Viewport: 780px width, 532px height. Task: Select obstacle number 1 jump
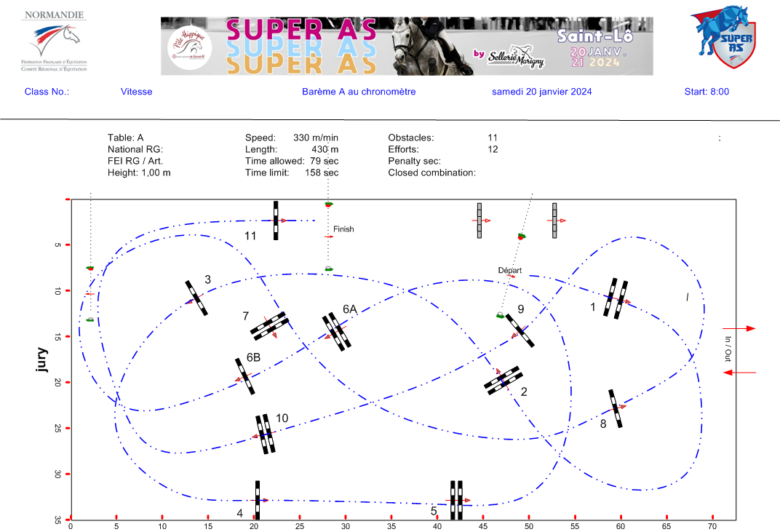(x=616, y=298)
